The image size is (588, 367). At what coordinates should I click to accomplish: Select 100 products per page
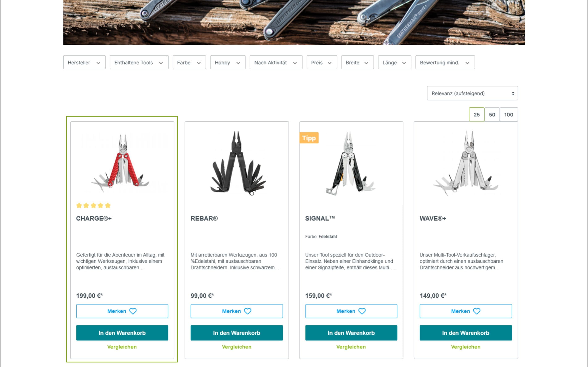tap(509, 114)
